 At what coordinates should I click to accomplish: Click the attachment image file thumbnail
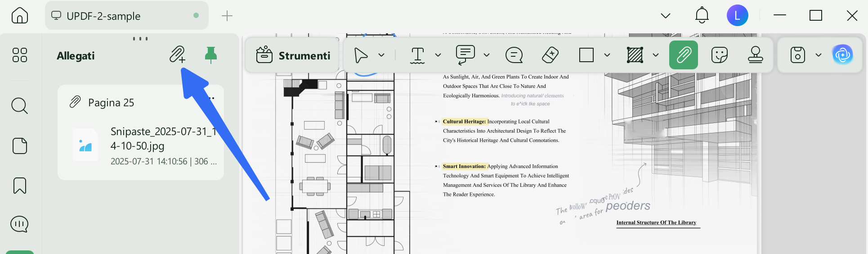[85, 145]
